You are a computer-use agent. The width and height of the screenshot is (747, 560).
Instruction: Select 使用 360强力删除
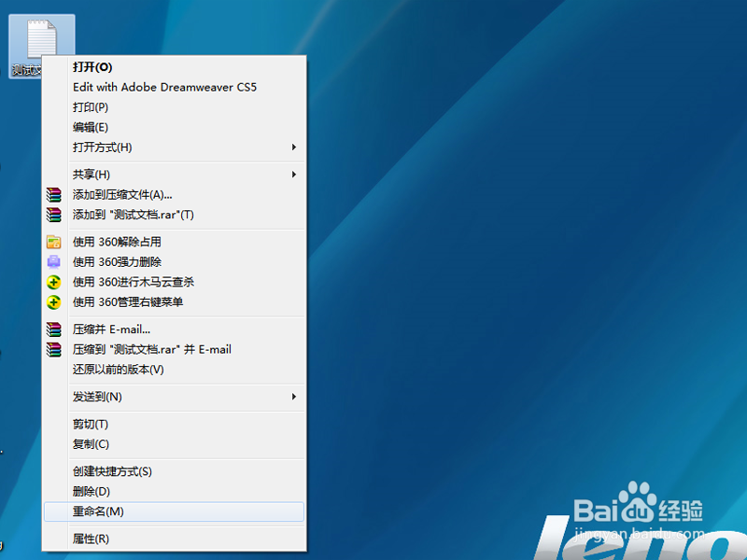click(174, 262)
